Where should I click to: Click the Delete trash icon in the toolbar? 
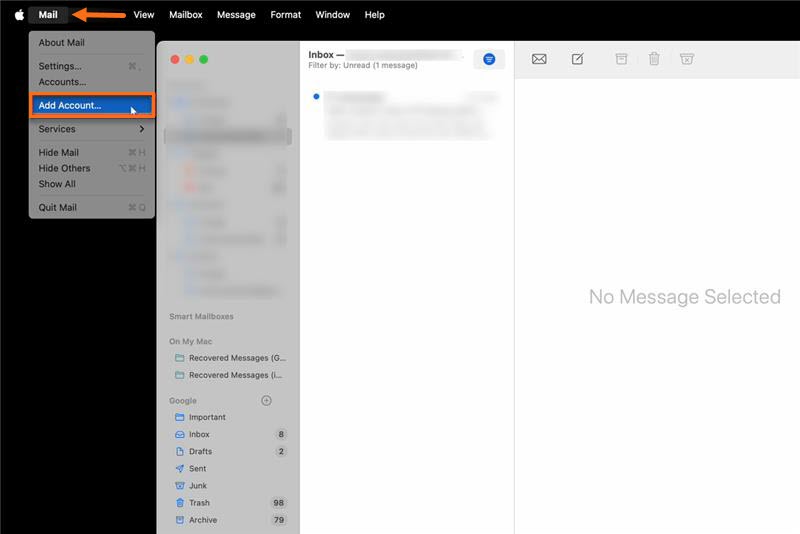click(654, 59)
